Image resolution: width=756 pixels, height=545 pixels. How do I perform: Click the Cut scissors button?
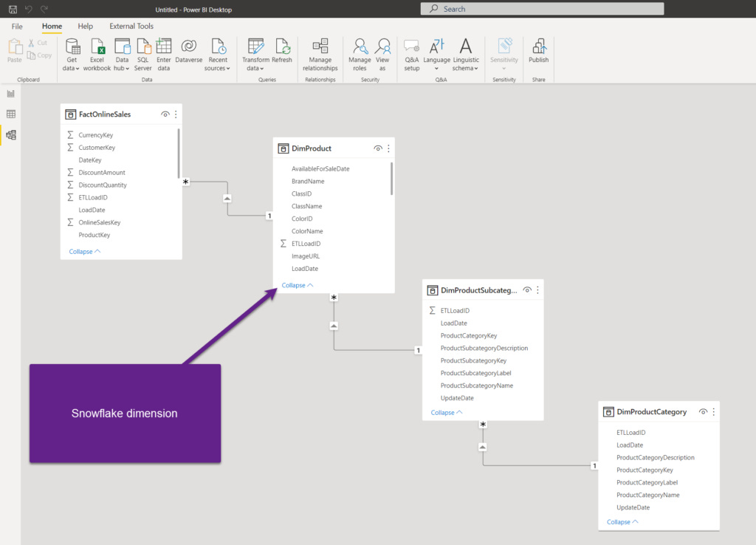[x=38, y=43]
